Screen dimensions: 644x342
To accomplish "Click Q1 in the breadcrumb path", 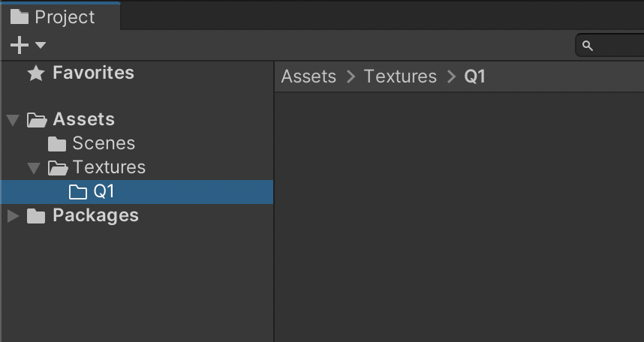I will point(475,76).
